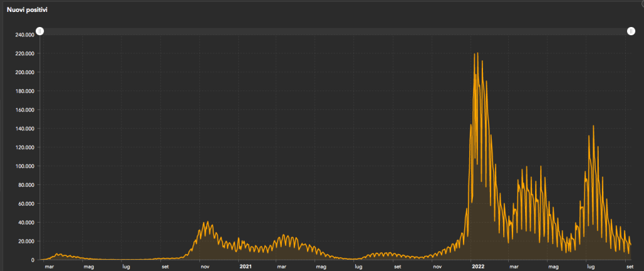Click the '2021' label on the time axis
Viewport: 644px width, 271px height.
[245, 266]
